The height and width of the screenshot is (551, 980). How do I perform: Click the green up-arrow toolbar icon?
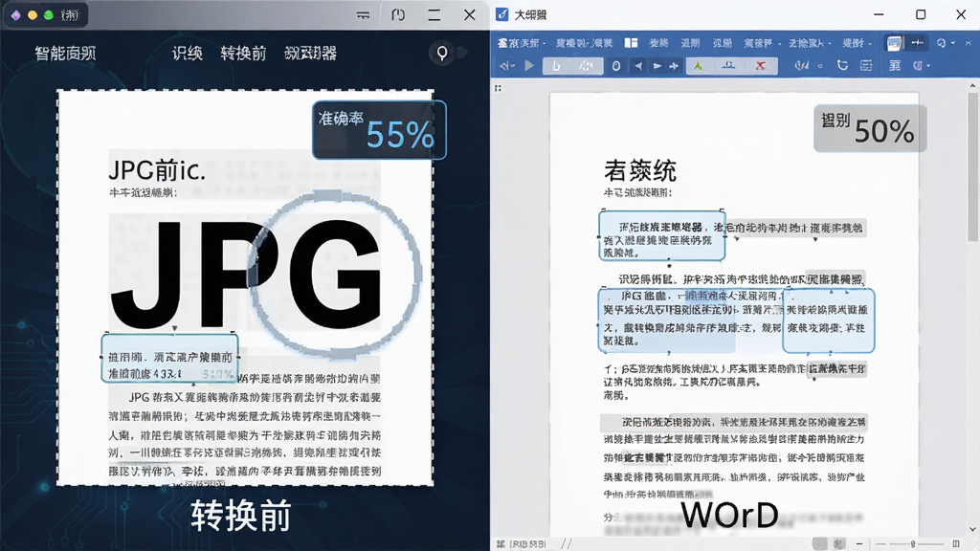click(698, 66)
